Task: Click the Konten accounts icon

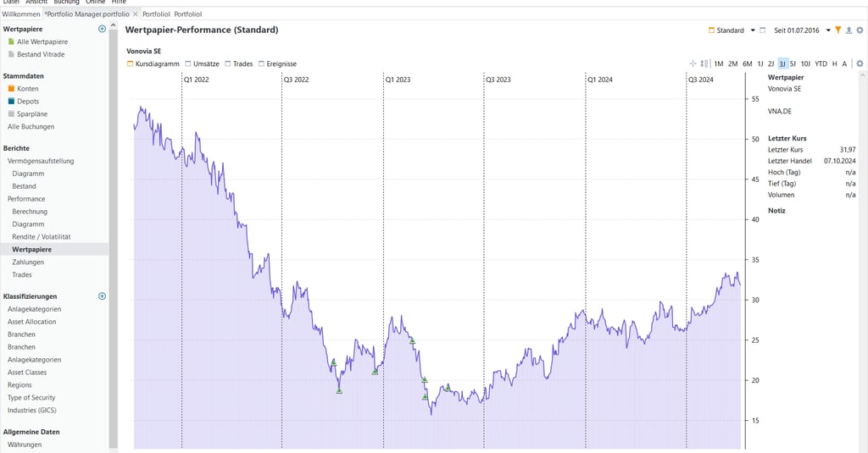Action: (11, 89)
